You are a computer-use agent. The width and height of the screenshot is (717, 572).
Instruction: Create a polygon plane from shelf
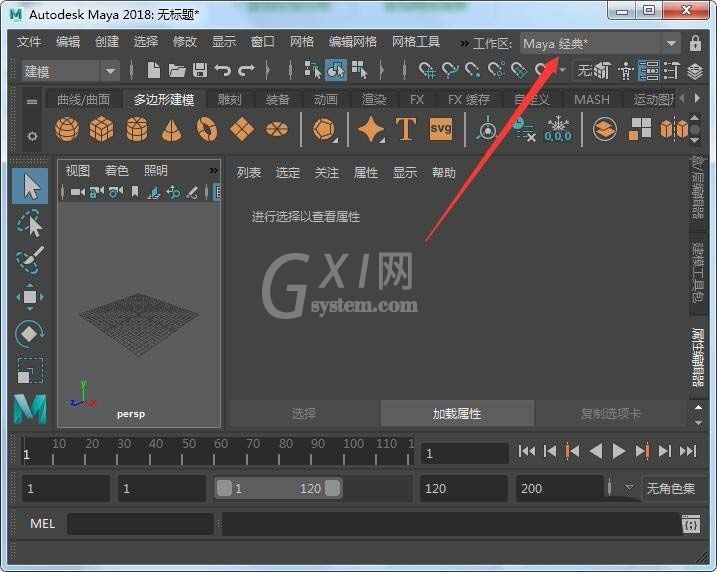click(242, 129)
